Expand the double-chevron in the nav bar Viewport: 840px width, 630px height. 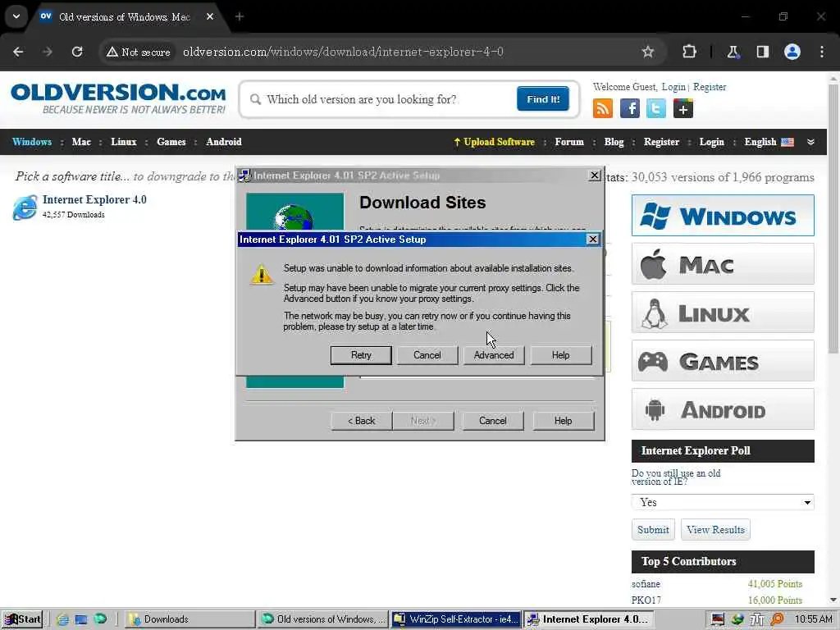coord(810,142)
